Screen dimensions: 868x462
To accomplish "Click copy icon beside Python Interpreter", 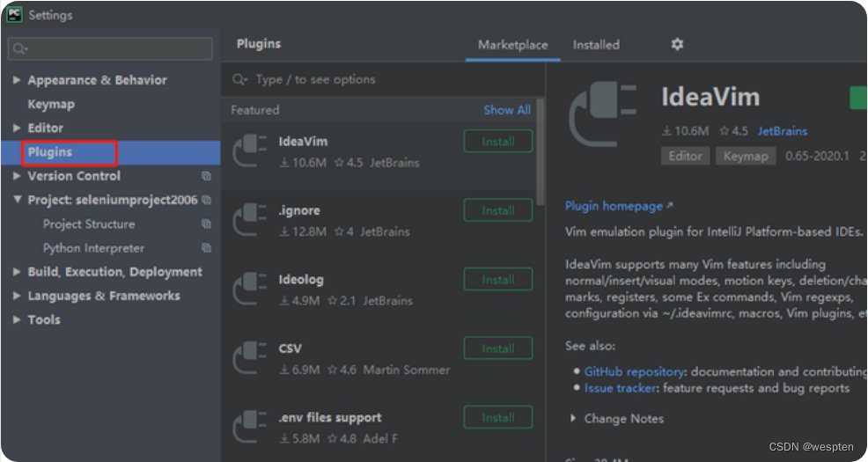I will [207, 248].
